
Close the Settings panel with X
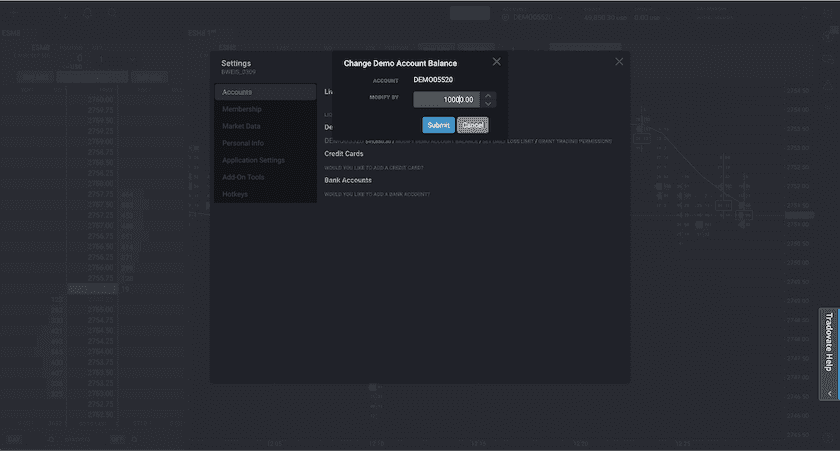coord(619,62)
